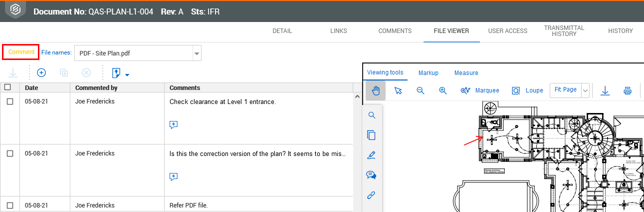
Task: Select the arrow pointer tool
Action: click(x=398, y=90)
